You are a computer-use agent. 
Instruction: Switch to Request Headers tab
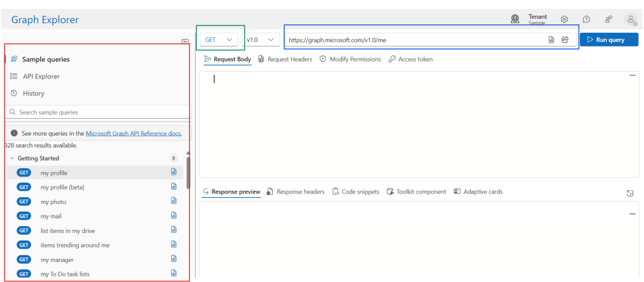(x=285, y=60)
